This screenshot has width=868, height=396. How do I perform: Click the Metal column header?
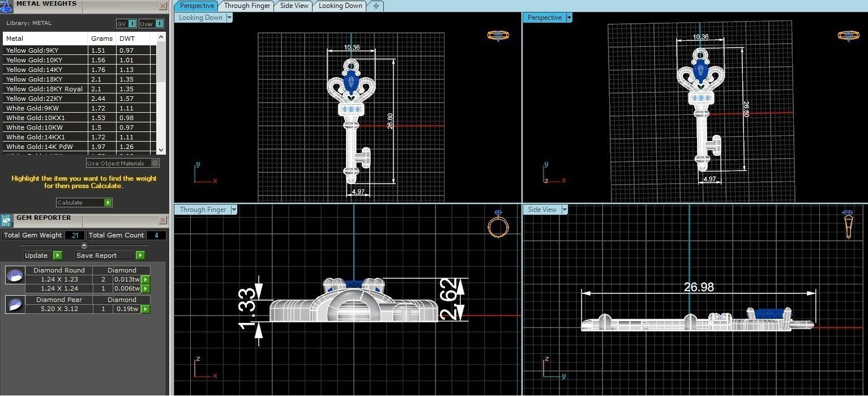(x=45, y=39)
